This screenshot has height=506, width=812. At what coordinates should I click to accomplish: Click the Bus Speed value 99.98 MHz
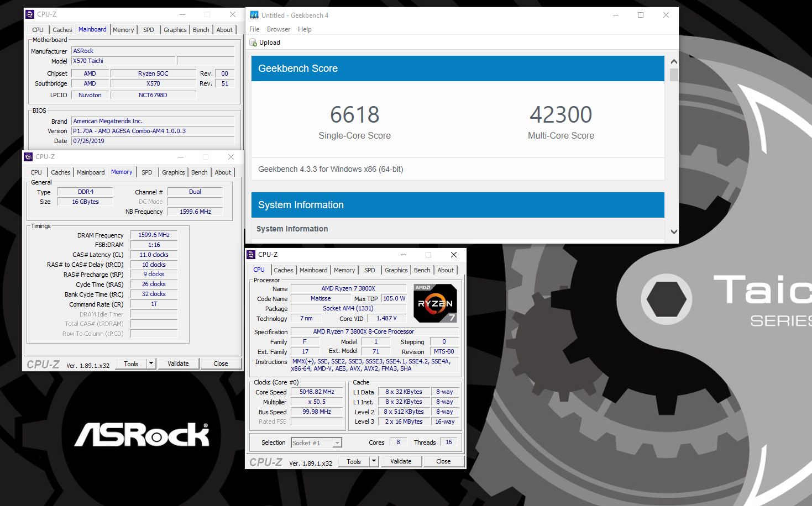click(x=317, y=412)
